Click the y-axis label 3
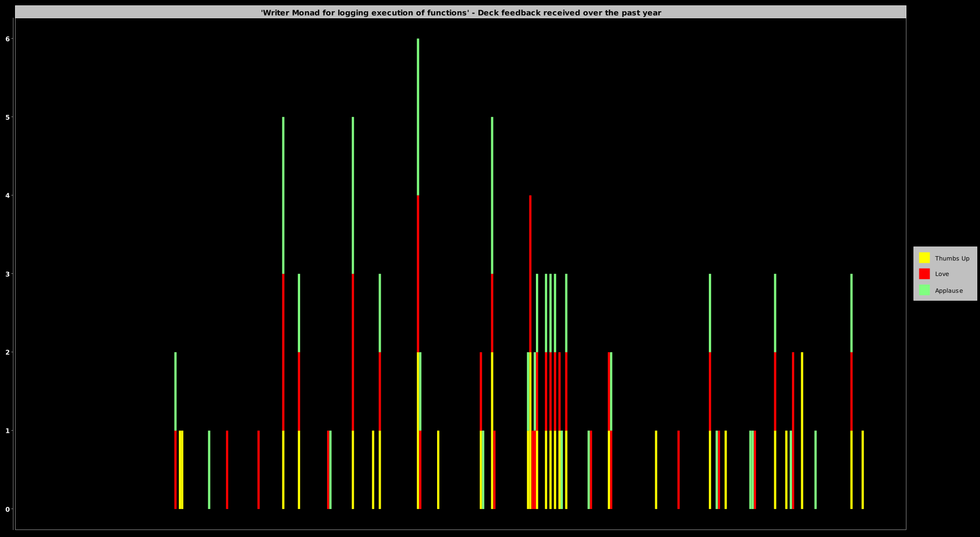 click(x=8, y=274)
